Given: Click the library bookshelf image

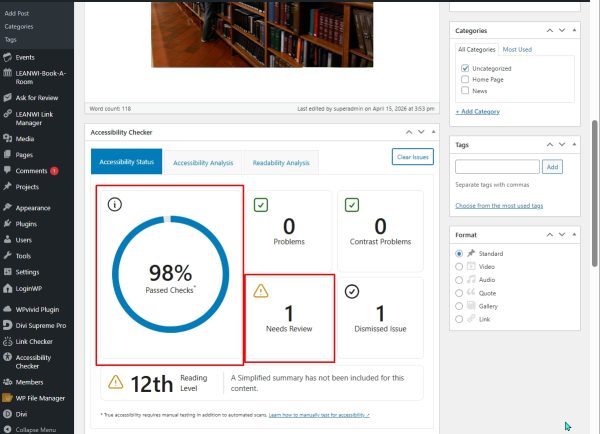Looking at the screenshot, I should [262, 34].
